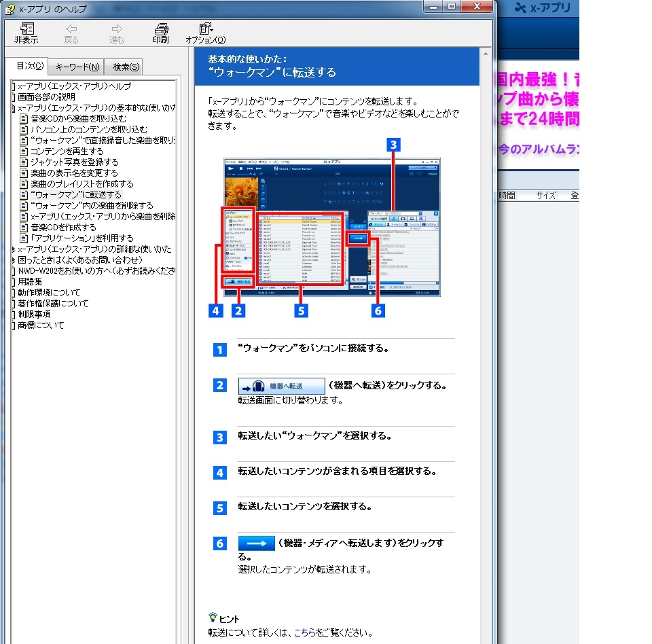Click pink banner text in x-アプリ window

[x=538, y=99]
